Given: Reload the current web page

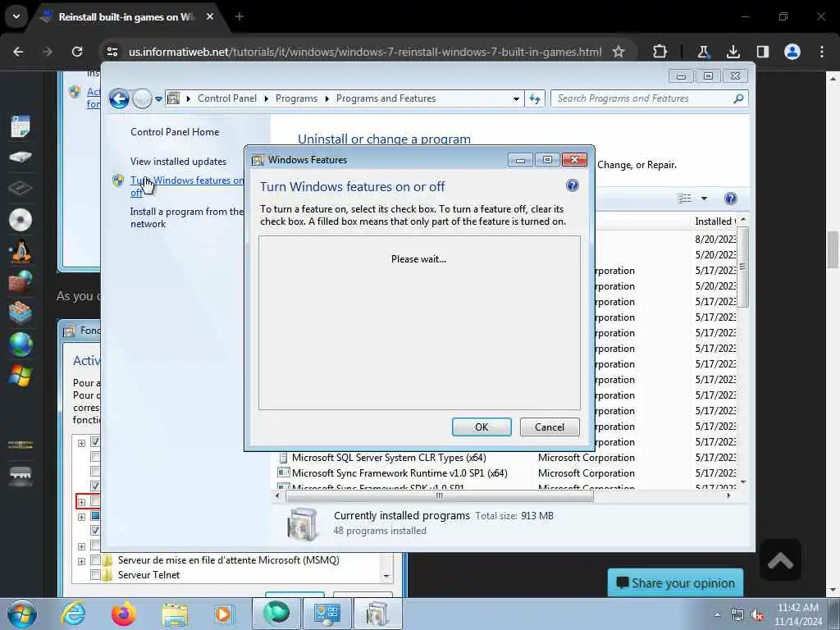Looking at the screenshot, I should tap(77, 52).
